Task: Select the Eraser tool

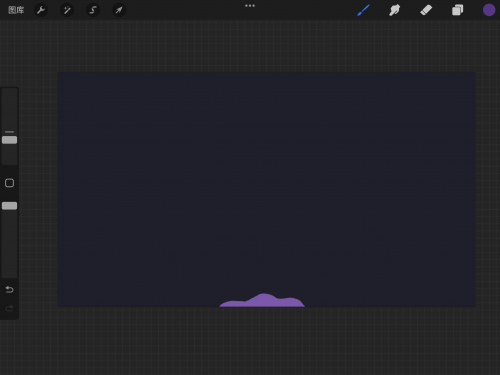Action: click(x=426, y=10)
